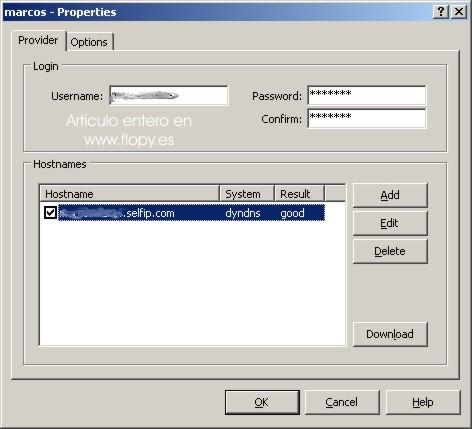Screen dimensions: 472x429
Task: Open Help from the bottom button
Action: 423,402
